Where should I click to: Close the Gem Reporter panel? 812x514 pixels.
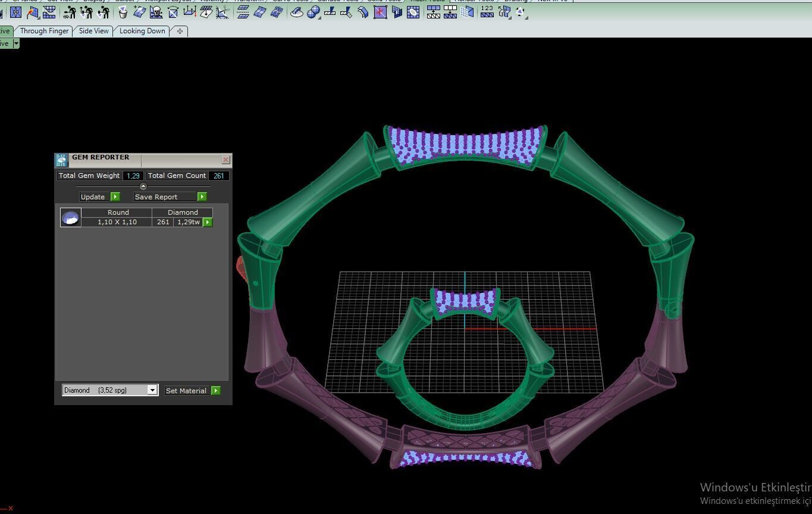(x=225, y=159)
